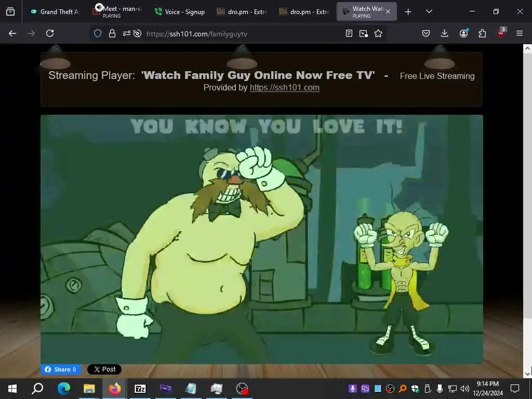Click the Family Guy stream video
532x399 pixels.
[262, 240]
